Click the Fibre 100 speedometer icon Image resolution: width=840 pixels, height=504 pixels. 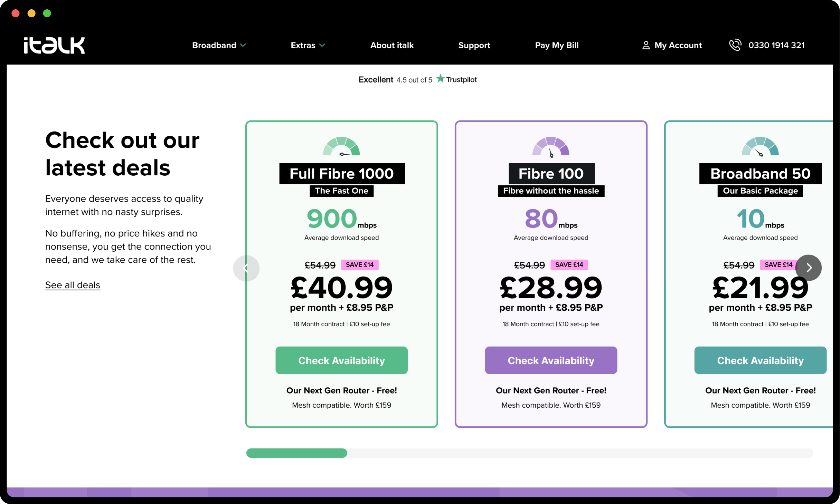[x=551, y=146]
